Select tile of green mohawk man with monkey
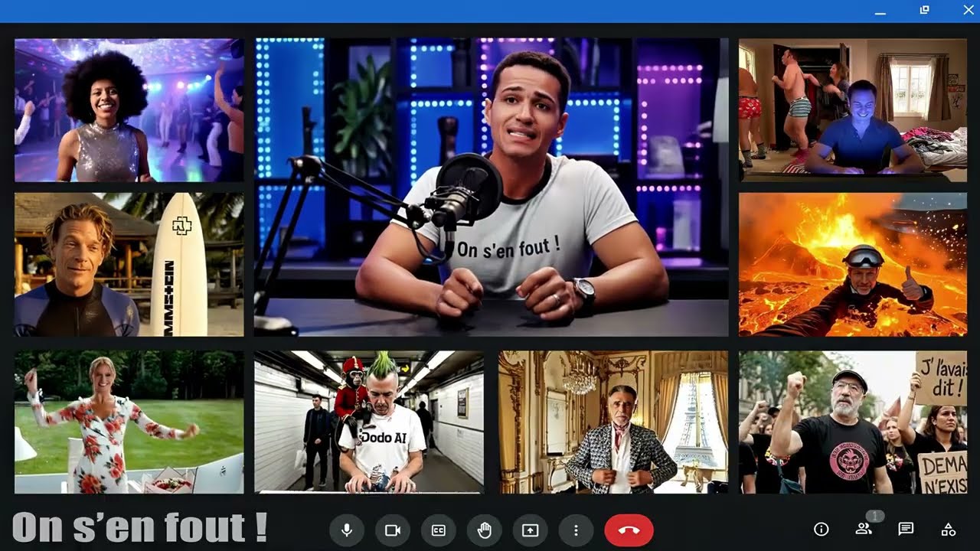The image size is (980, 551). click(369, 422)
